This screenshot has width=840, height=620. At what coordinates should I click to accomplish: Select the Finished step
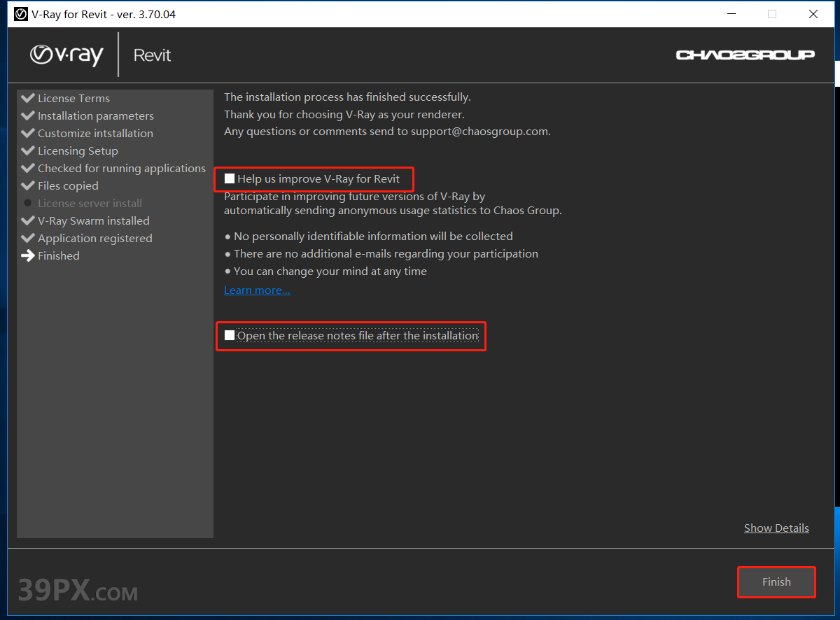point(59,256)
